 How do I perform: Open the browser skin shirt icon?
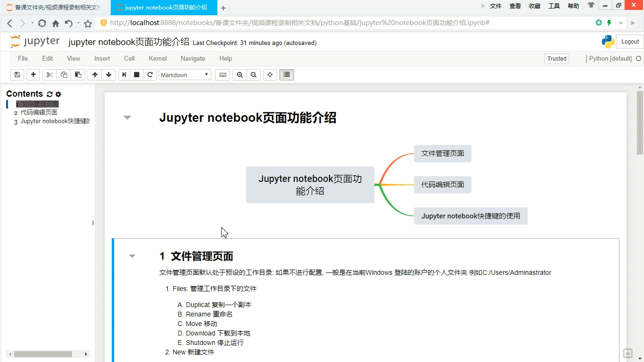(591, 5)
